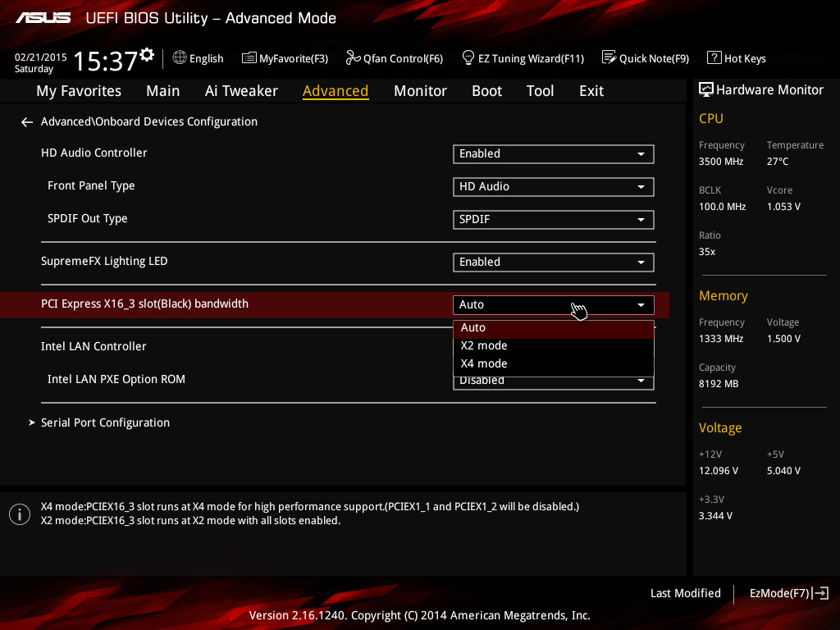Expand Serial Port Configuration submenu
Viewport: 840px width, 630px height.
(105, 422)
